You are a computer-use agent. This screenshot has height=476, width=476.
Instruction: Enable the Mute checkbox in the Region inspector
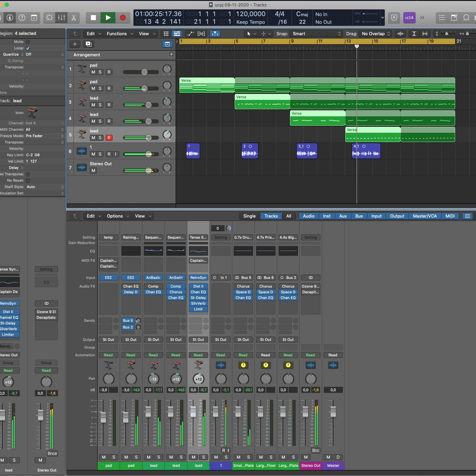(x=28, y=42)
